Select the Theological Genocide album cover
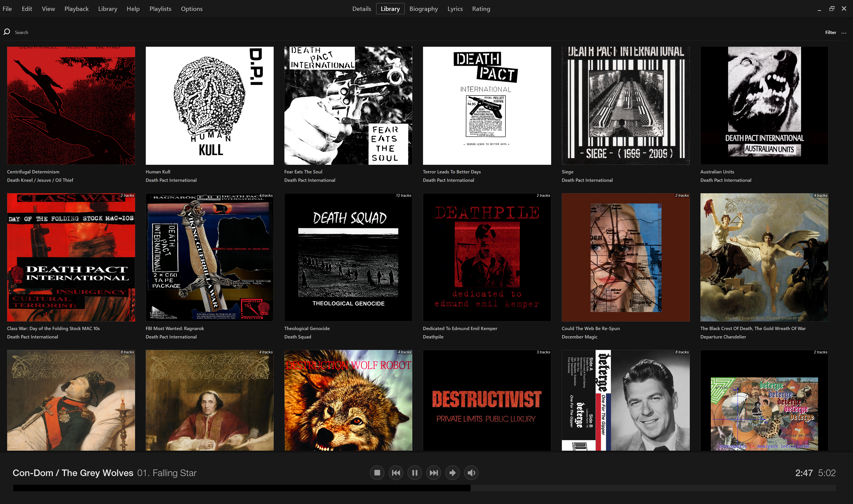853x504 pixels. point(348,257)
